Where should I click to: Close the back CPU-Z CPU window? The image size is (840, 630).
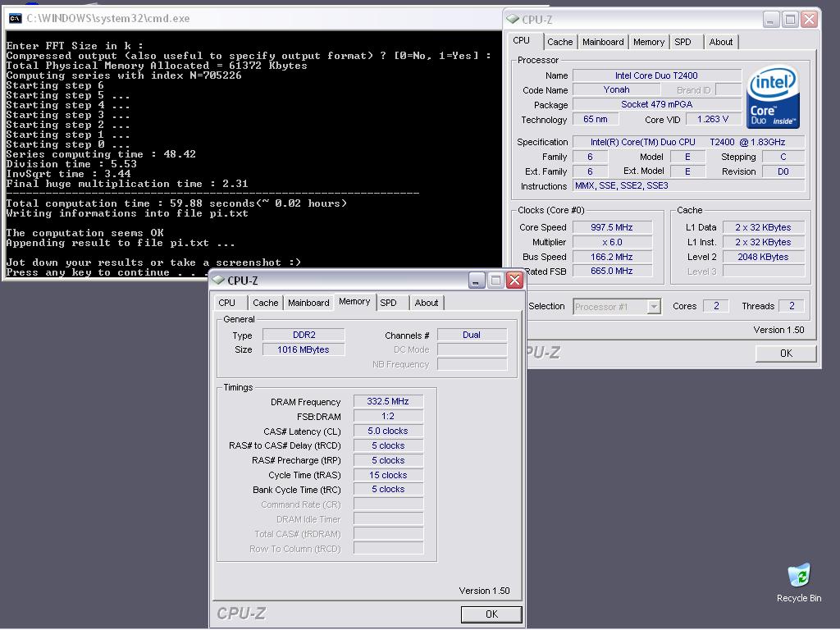tap(809, 20)
